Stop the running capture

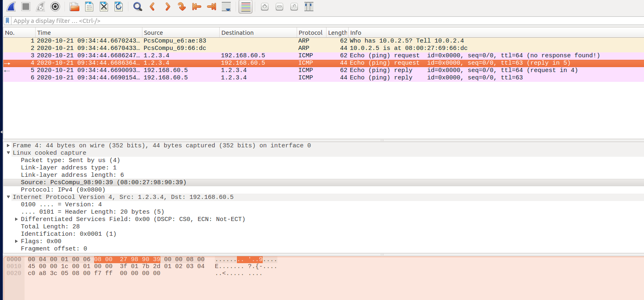pos(26,7)
